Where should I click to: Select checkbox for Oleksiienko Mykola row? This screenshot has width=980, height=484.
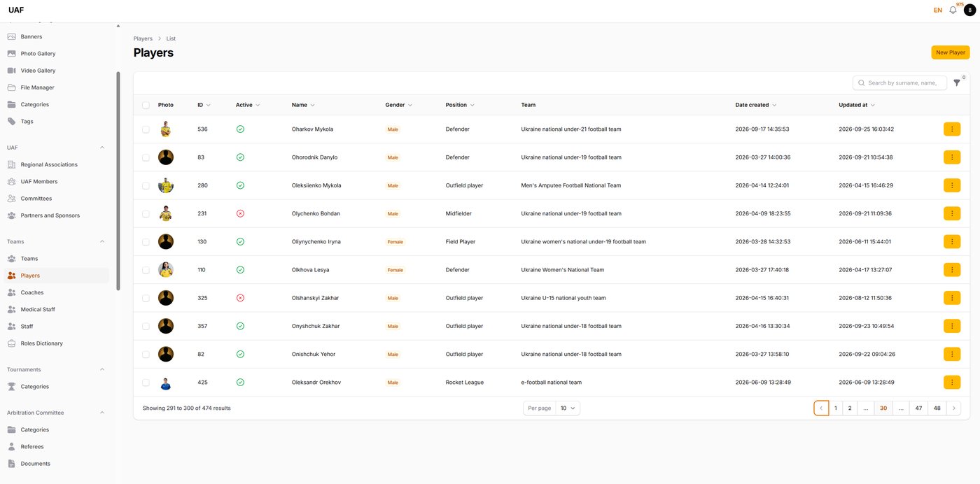(x=146, y=185)
